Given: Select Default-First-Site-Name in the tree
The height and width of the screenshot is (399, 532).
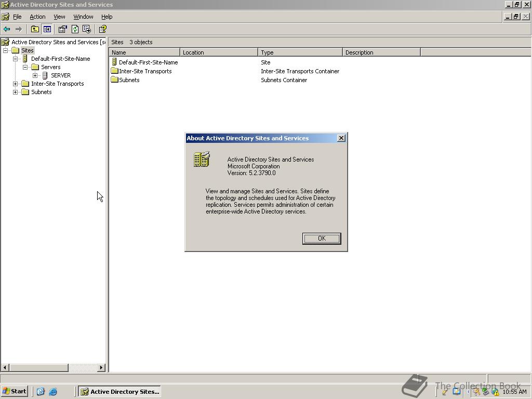Looking at the screenshot, I should pos(61,59).
